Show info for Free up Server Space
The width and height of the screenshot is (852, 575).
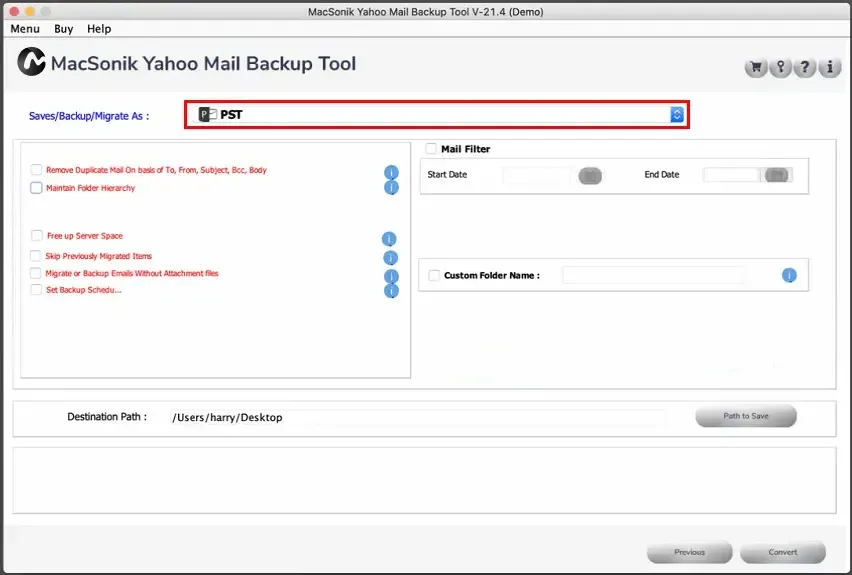pyautogui.click(x=389, y=239)
